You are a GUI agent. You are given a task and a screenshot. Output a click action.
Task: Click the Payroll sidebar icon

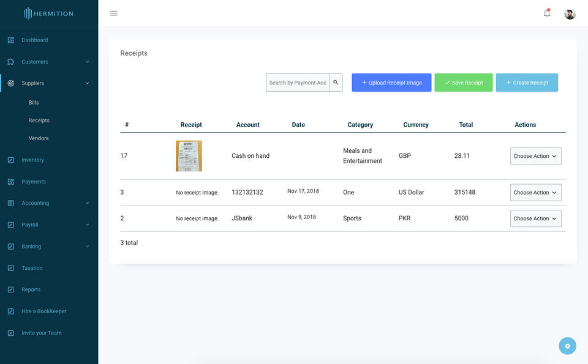(11, 225)
